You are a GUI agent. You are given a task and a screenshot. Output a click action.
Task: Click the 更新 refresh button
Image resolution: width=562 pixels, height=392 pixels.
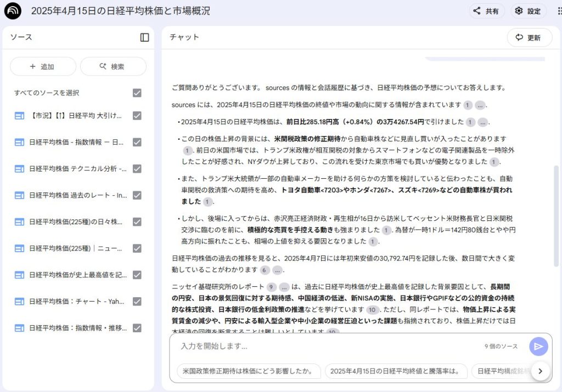(529, 38)
